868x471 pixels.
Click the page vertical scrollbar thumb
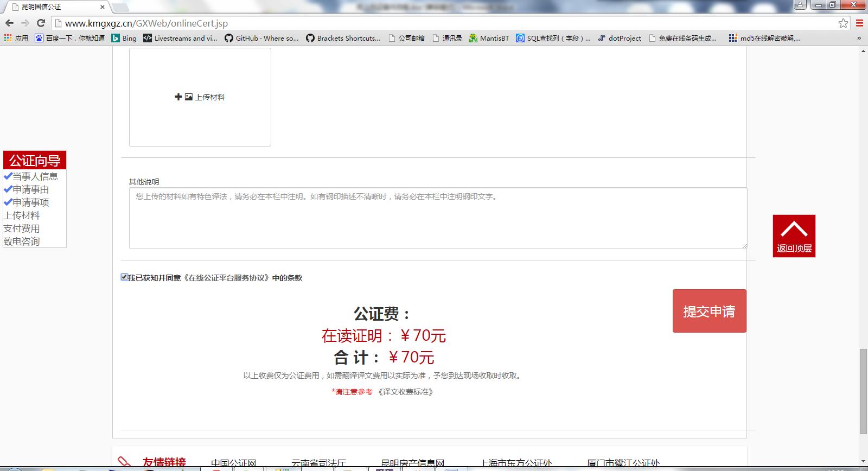[x=863, y=391]
